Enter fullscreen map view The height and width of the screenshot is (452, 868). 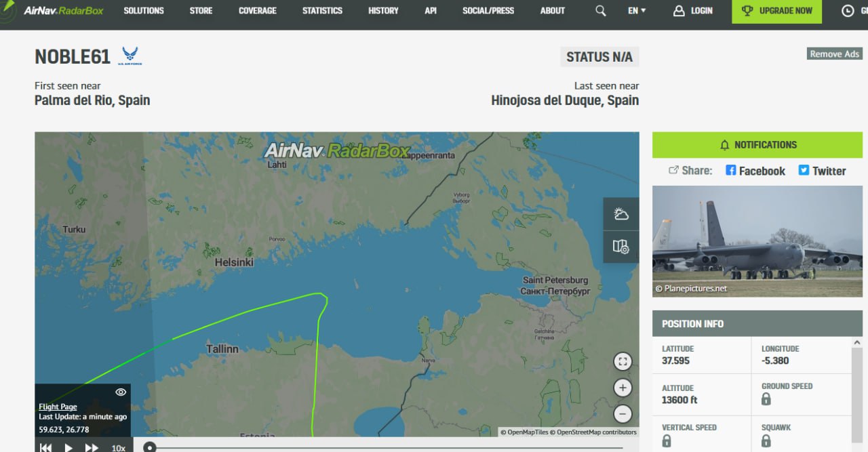pos(623,361)
